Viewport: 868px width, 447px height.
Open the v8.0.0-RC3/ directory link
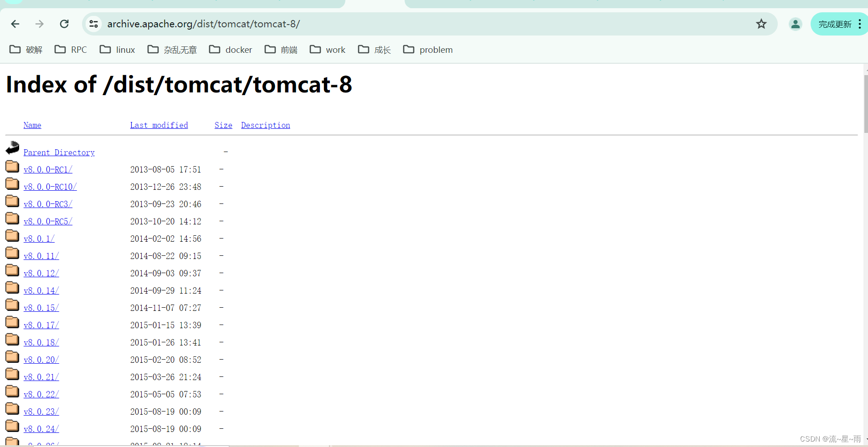(48, 204)
